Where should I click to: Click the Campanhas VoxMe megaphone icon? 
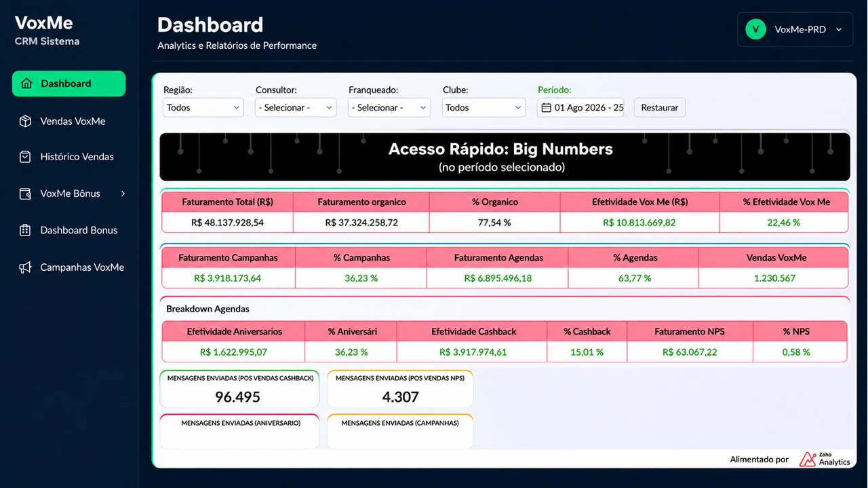[x=25, y=267]
